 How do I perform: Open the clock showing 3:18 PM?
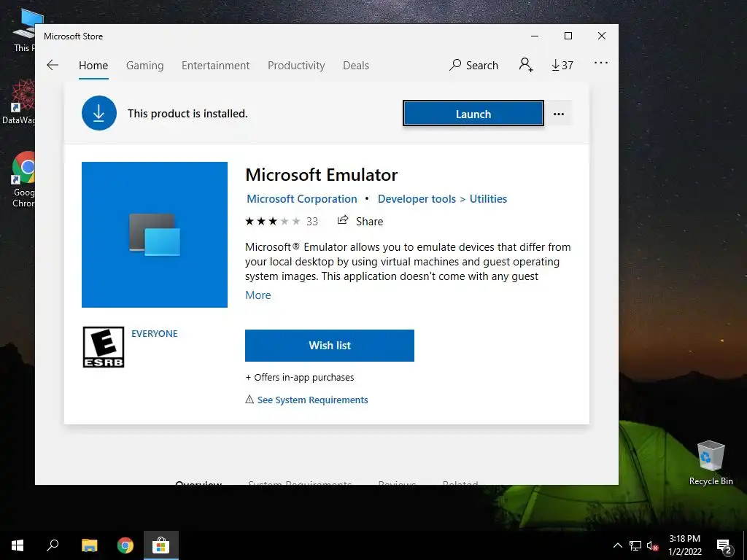click(x=684, y=545)
